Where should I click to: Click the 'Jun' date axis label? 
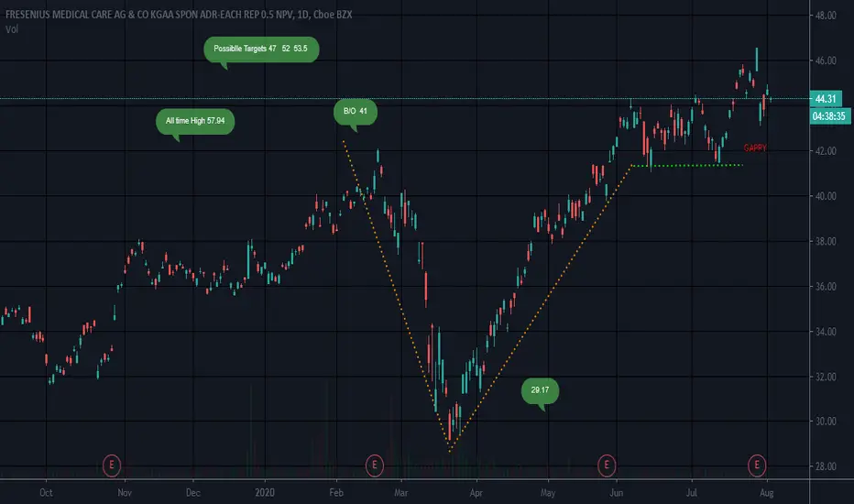617,493
